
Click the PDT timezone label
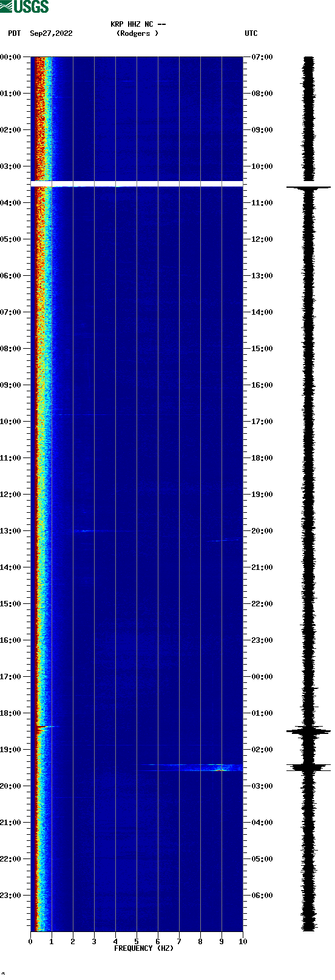[14, 33]
